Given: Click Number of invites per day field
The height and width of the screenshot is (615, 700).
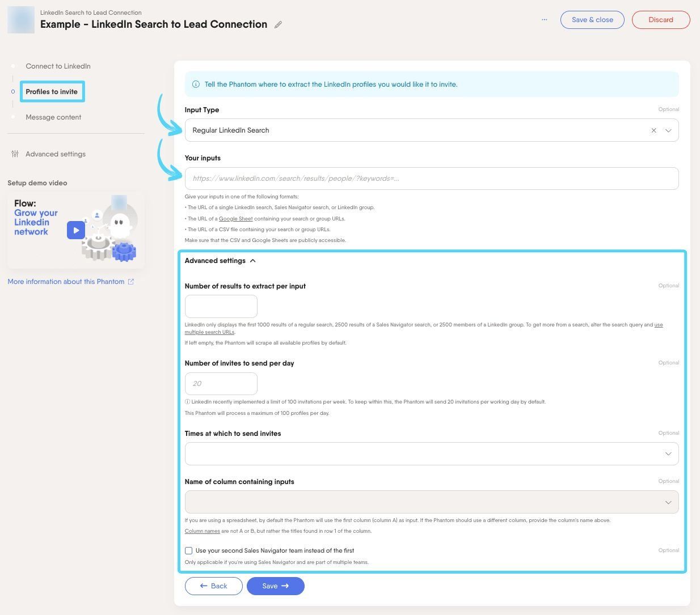Looking at the screenshot, I should 221,384.
